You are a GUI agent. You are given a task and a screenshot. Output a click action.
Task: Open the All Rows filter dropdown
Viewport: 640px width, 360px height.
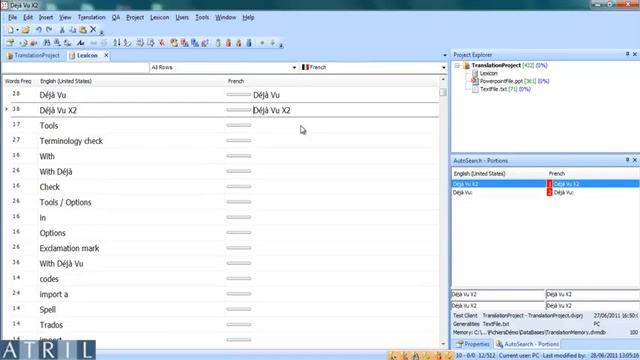click(x=294, y=67)
